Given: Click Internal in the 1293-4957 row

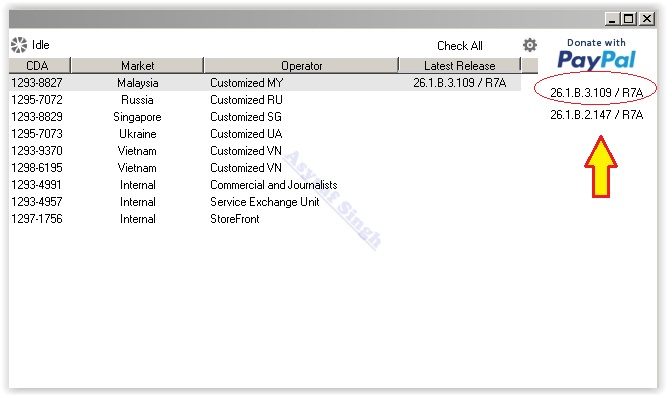Looking at the screenshot, I should (137, 202).
